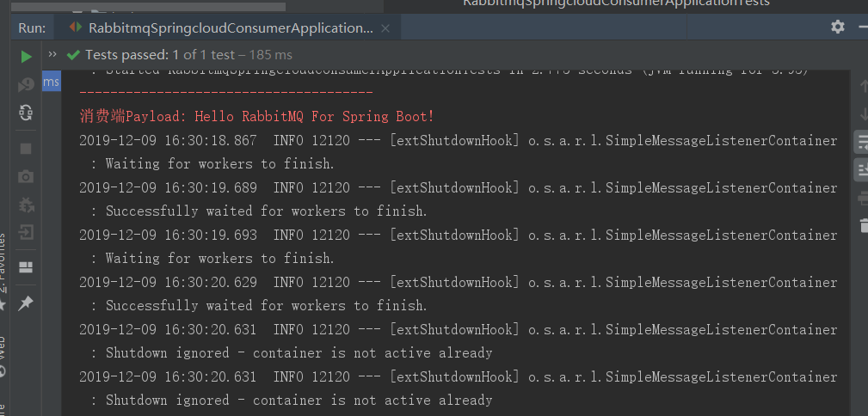Image resolution: width=868 pixels, height=416 pixels.
Task: Click Tests passed status text
Action: 188,55
